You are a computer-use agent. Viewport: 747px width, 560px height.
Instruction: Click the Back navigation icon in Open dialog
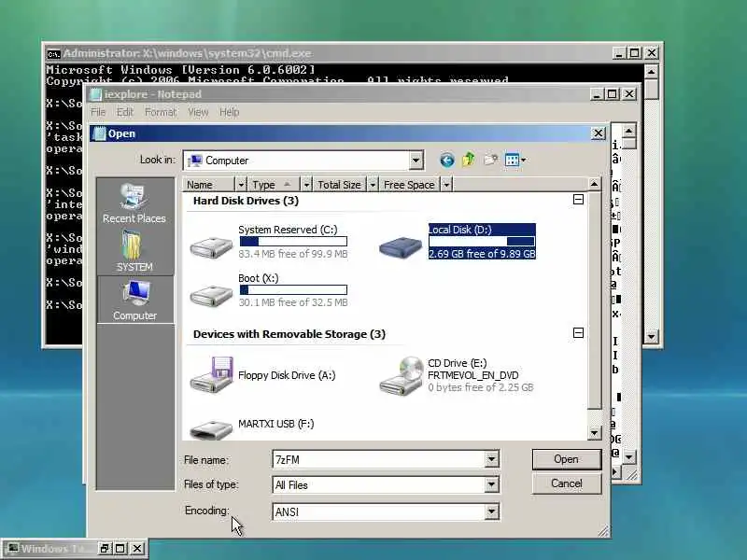[446, 160]
